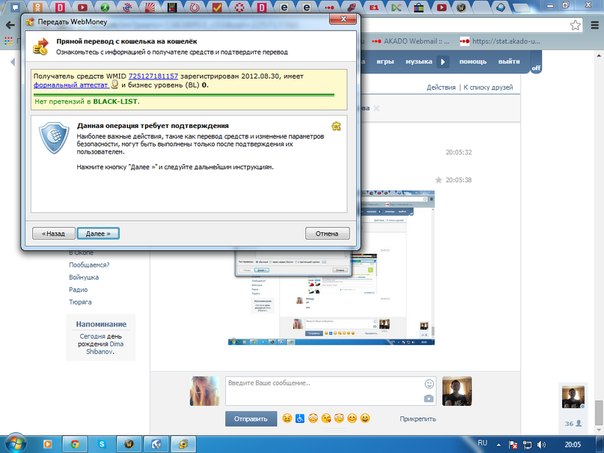Switch to the yellow checkmark browser tab
Viewport: 604px width, 453px height.
[x=217, y=7]
